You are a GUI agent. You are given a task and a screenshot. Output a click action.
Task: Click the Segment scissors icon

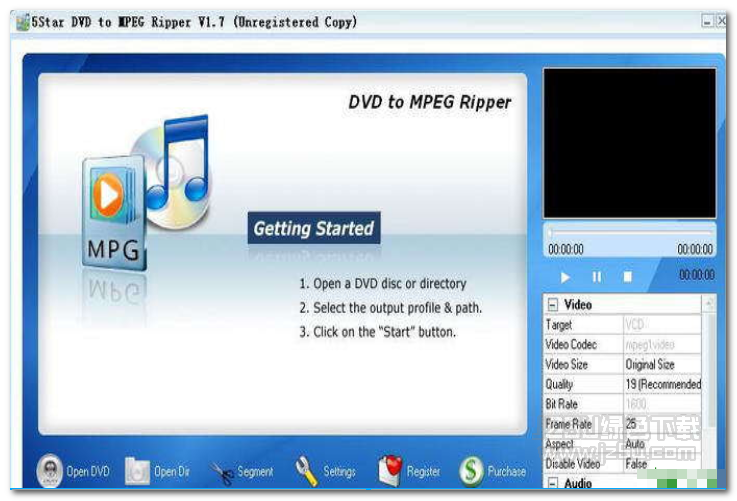[x=222, y=473]
